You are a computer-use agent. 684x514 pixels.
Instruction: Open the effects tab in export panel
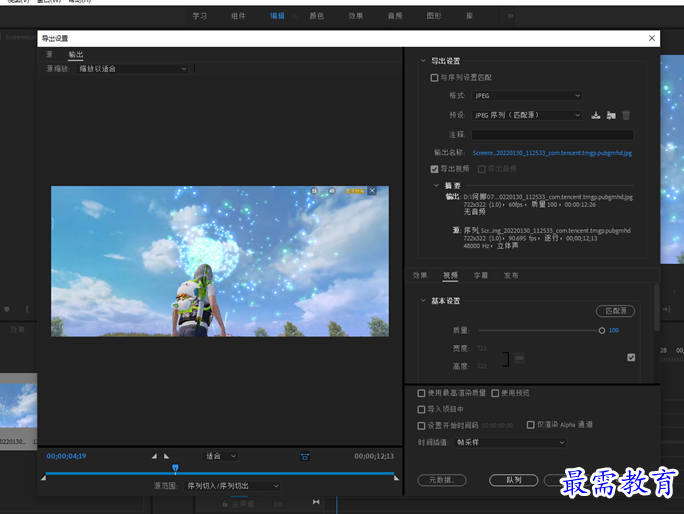click(x=420, y=275)
